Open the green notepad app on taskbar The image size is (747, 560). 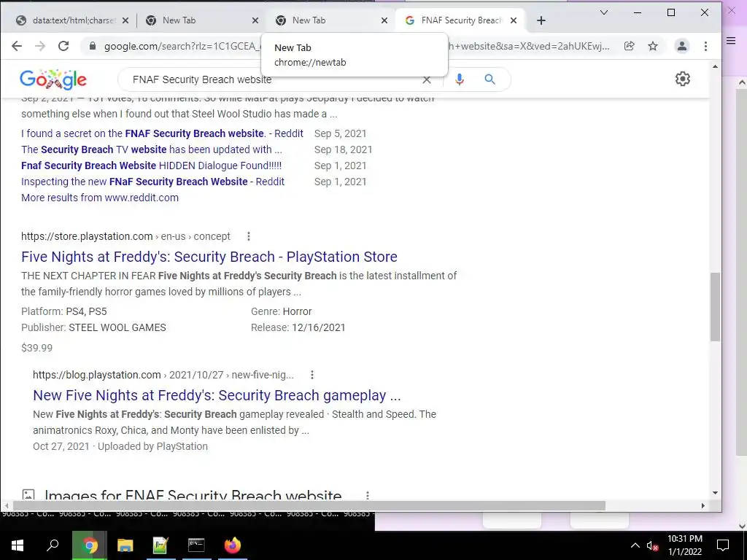pos(160,545)
